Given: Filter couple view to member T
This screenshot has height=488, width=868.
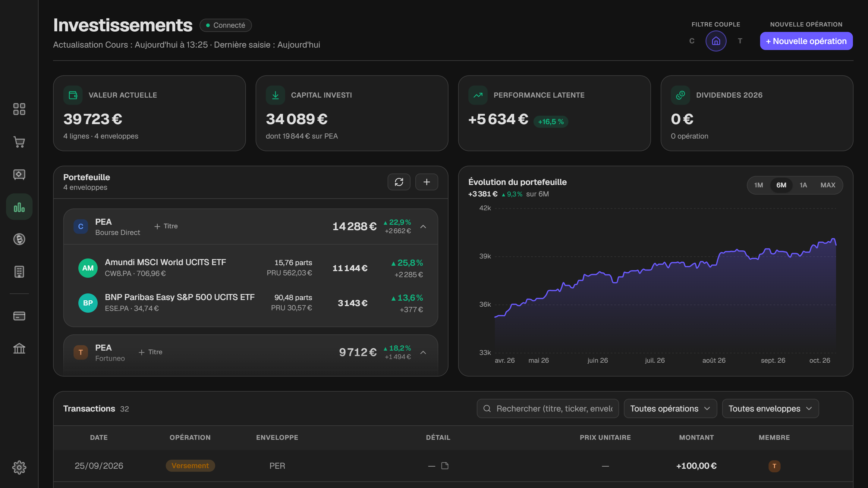Looking at the screenshot, I should coord(740,41).
